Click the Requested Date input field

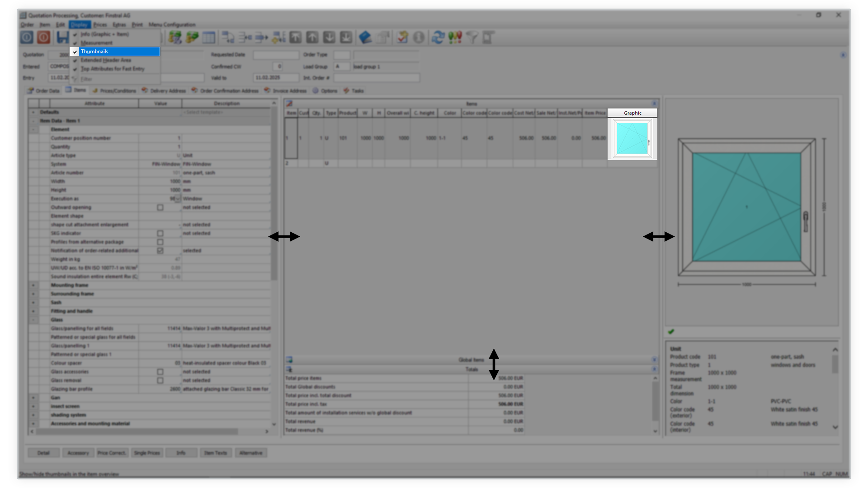pos(276,55)
